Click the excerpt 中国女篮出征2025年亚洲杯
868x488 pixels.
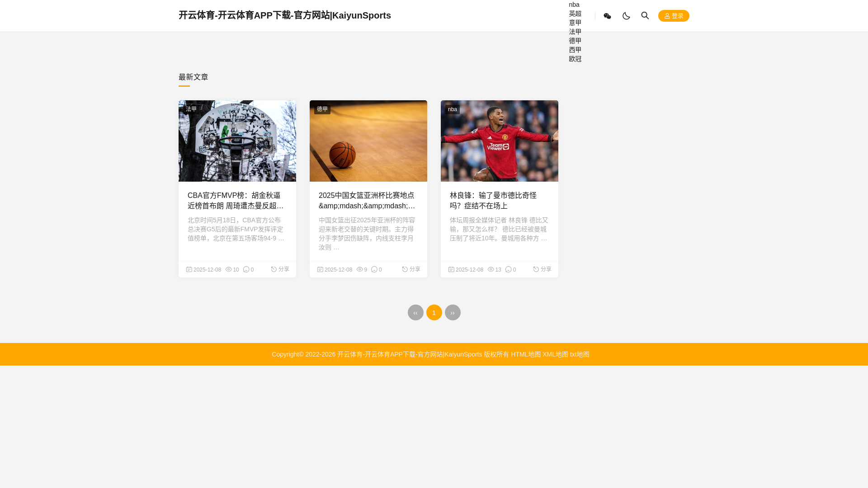pyautogui.click(x=367, y=234)
